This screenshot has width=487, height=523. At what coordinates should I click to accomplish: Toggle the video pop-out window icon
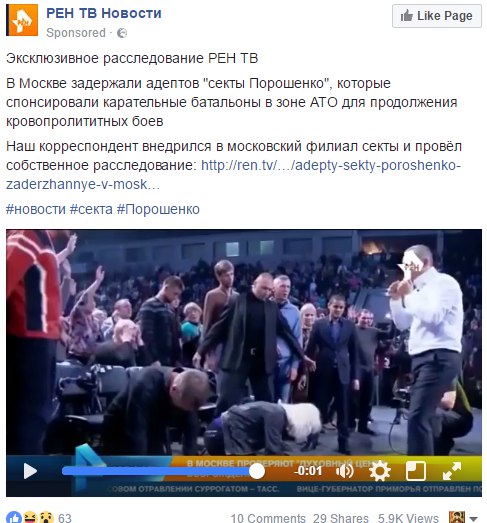click(x=416, y=471)
